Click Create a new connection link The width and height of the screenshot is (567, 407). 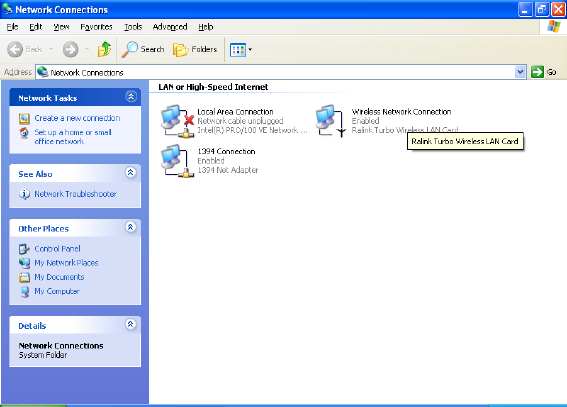coord(77,118)
